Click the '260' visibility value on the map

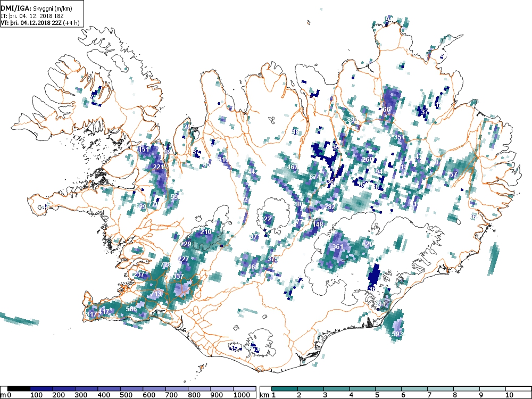[x=368, y=160]
